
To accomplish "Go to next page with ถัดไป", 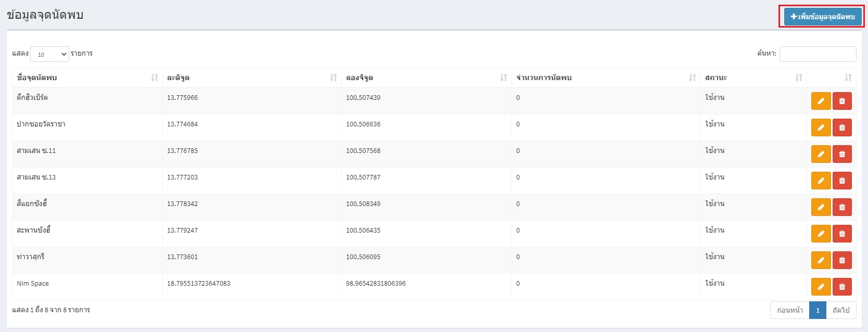I will coord(841,310).
